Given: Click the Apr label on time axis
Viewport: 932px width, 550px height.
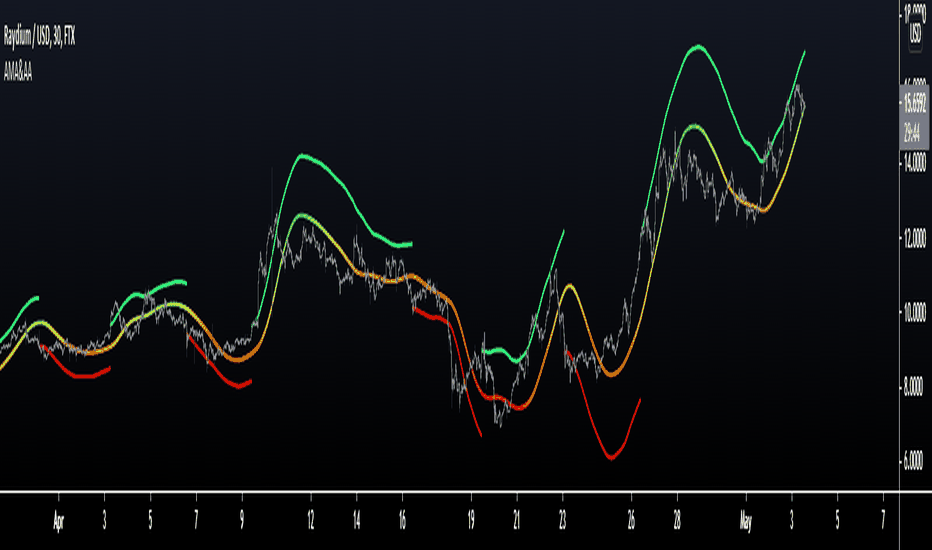Looking at the screenshot, I should coord(58,521).
